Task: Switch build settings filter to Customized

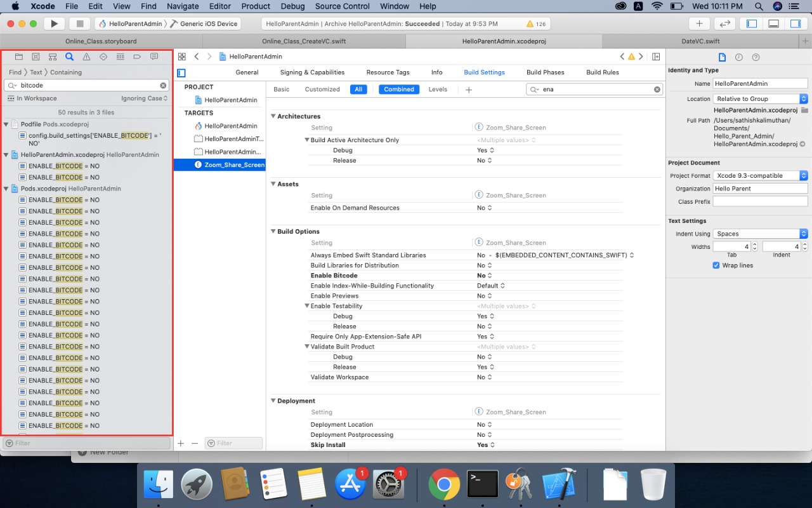Action: pyautogui.click(x=322, y=90)
